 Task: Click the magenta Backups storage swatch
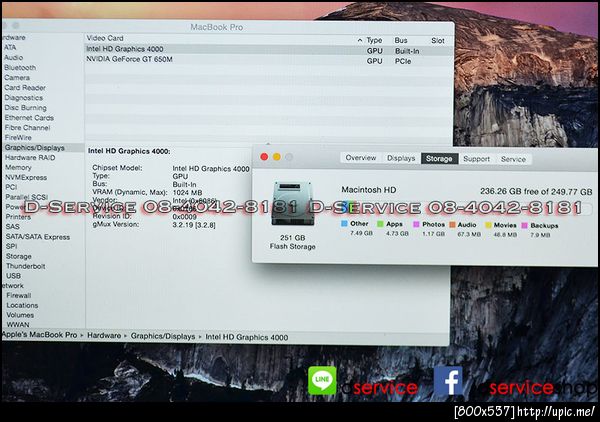[525, 226]
